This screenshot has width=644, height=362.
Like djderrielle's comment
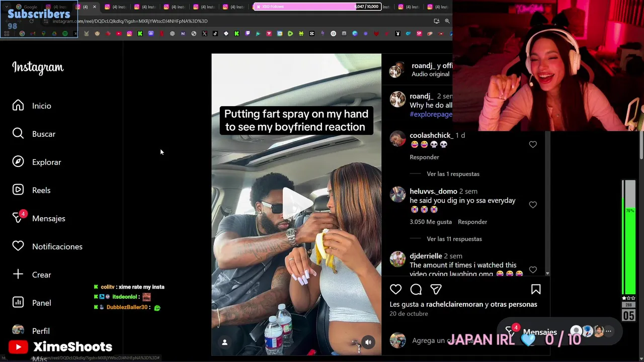click(533, 270)
